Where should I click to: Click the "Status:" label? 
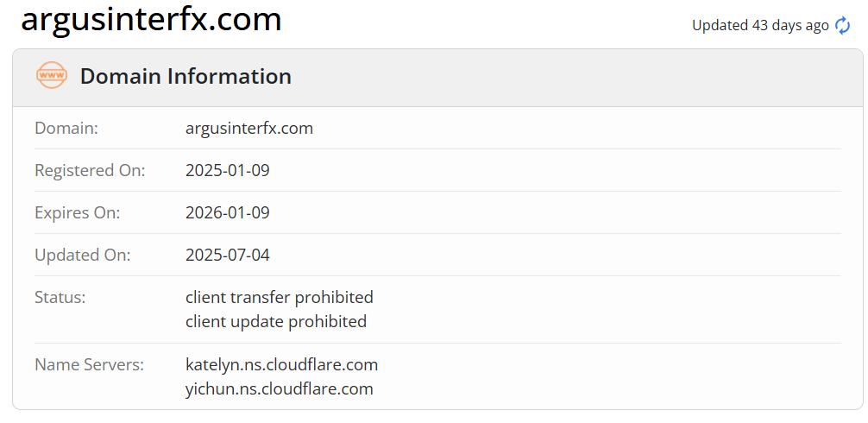pos(60,297)
